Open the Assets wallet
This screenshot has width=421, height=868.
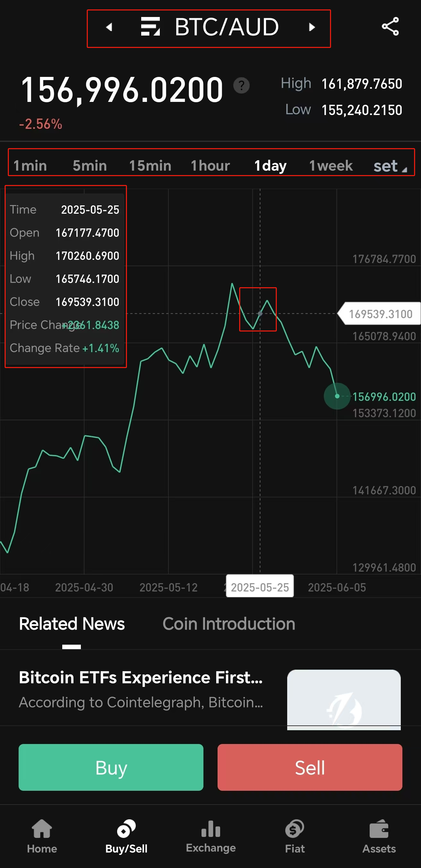point(379,830)
